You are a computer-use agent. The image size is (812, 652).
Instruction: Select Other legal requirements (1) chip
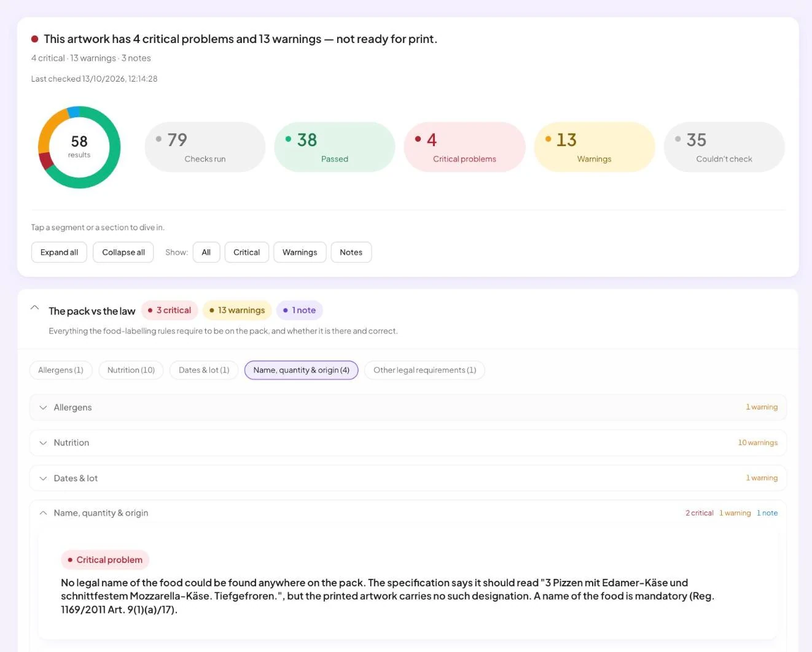tap(424, 370)
